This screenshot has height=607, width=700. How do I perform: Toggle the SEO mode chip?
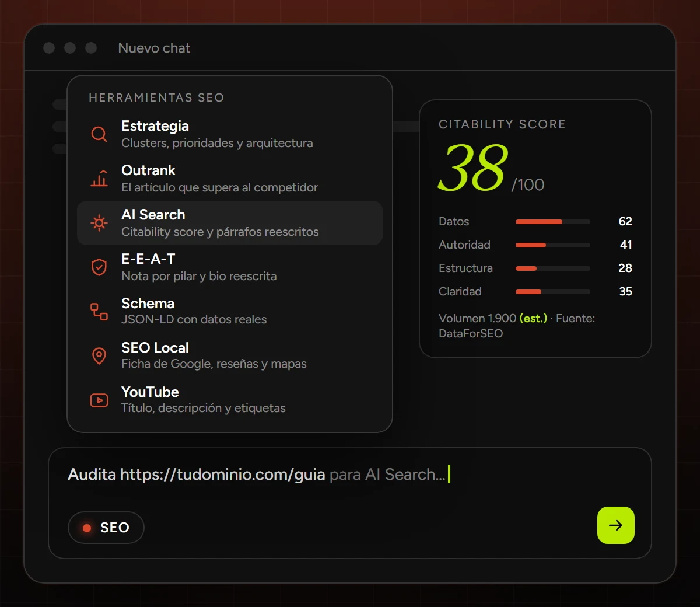pyautogui.click(x=106, y=528)
